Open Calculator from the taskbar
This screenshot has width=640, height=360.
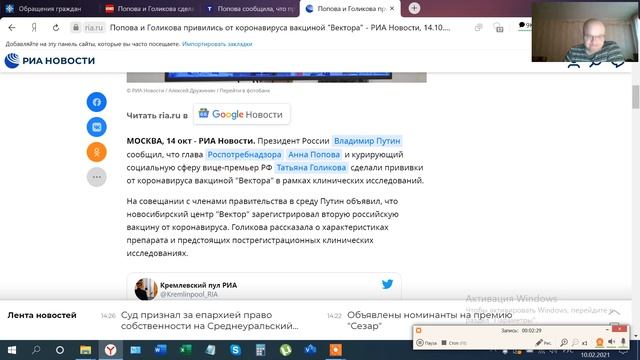260,350
